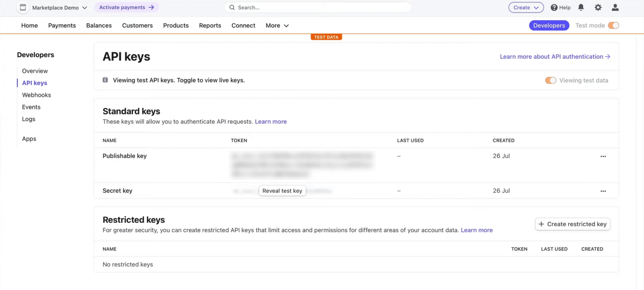Click Reveal test key

click(x=282, y=191)
